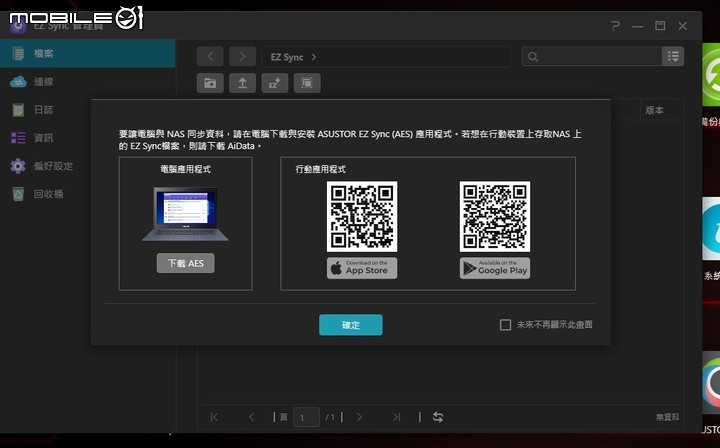Click the App Store download badge
Image resolution: width=720 pixels, height=448 pixels.
[362, 268]
